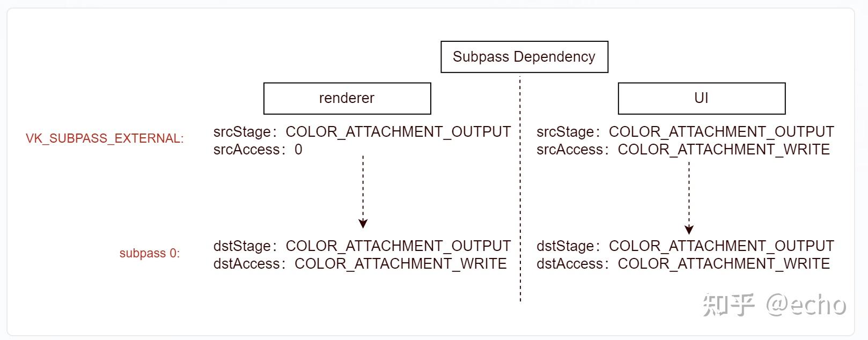This screenshot has width=868, height=340.
Task: Click the UI srcStage COLOR_ATTACHMENT_OUTPUT line
Action: click(685, 132)
